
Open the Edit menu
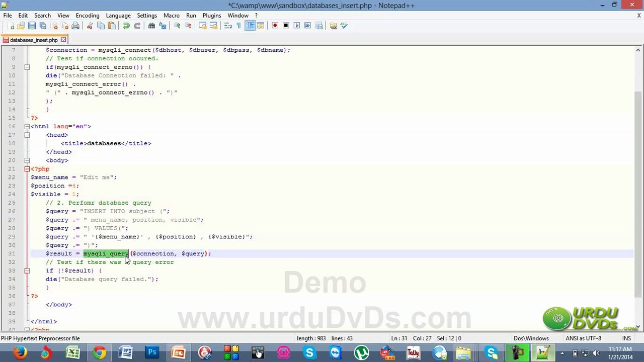tap(23, 16)
